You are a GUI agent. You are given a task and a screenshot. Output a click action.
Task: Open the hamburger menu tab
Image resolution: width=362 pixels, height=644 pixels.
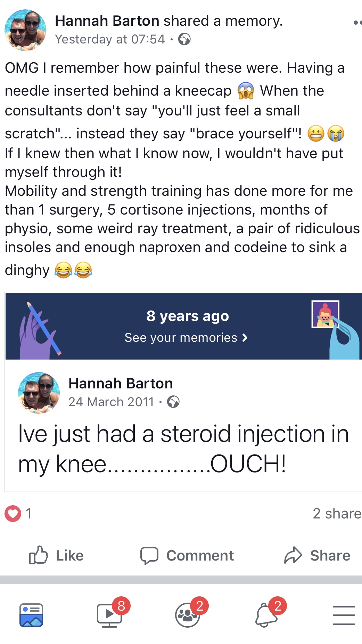[344, 615]
